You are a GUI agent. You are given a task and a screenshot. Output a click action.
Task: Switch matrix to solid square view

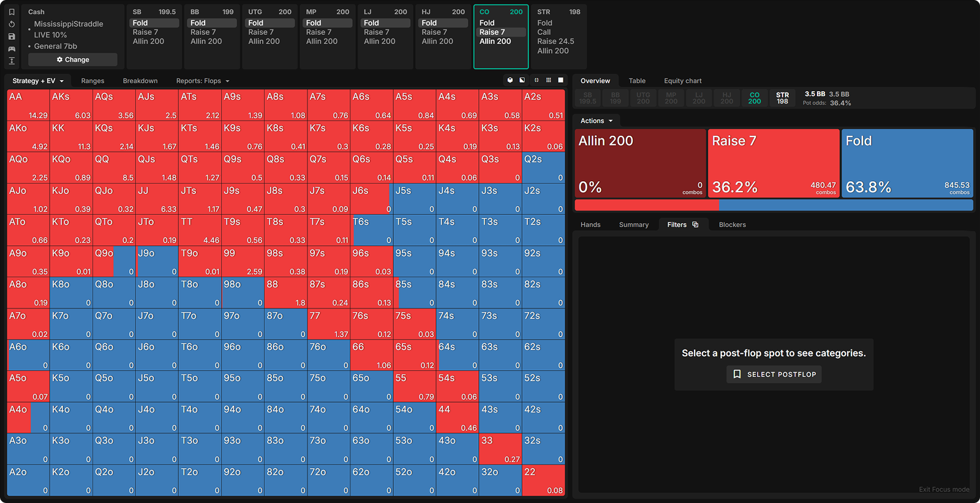coord(560,80)
